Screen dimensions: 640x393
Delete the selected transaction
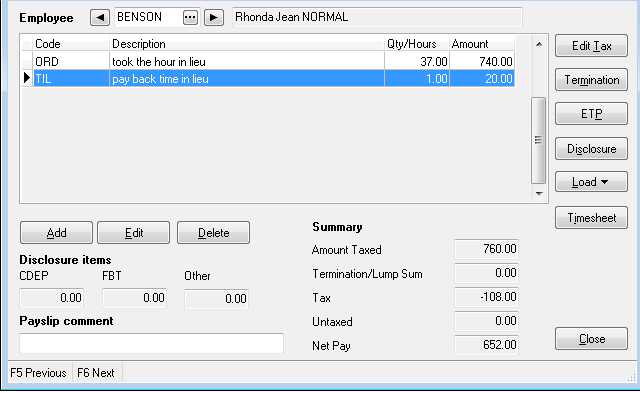(x=213, y=233)
